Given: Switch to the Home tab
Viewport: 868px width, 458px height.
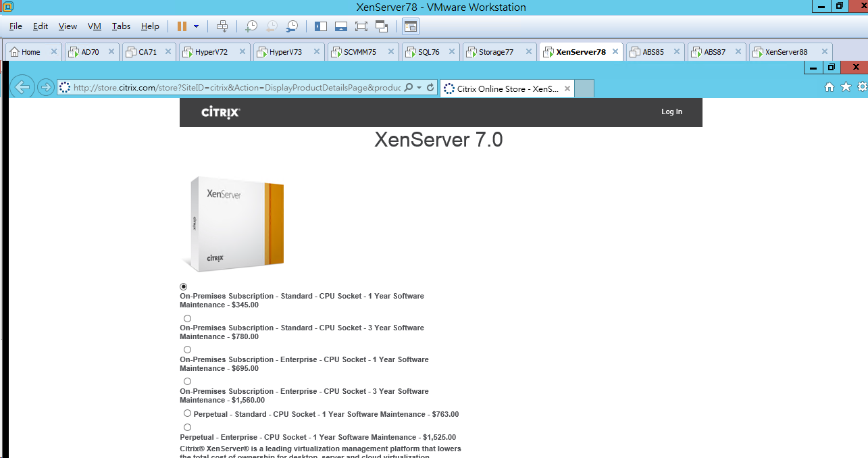Looking at the screenshot, I should pos(34,52).
